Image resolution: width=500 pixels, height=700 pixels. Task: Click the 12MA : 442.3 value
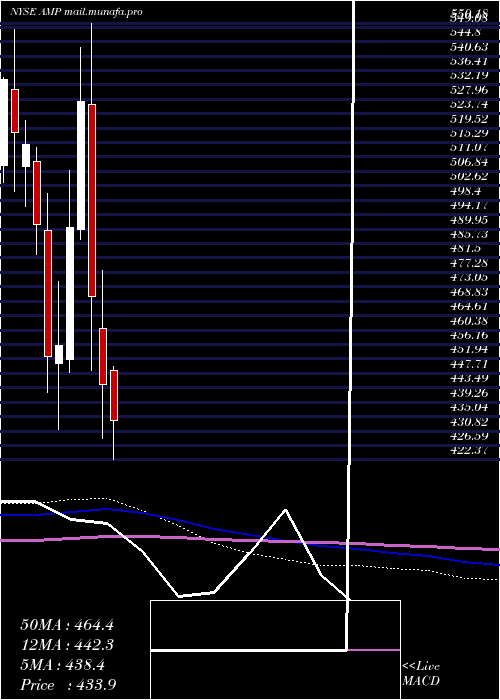coord(67,645)
